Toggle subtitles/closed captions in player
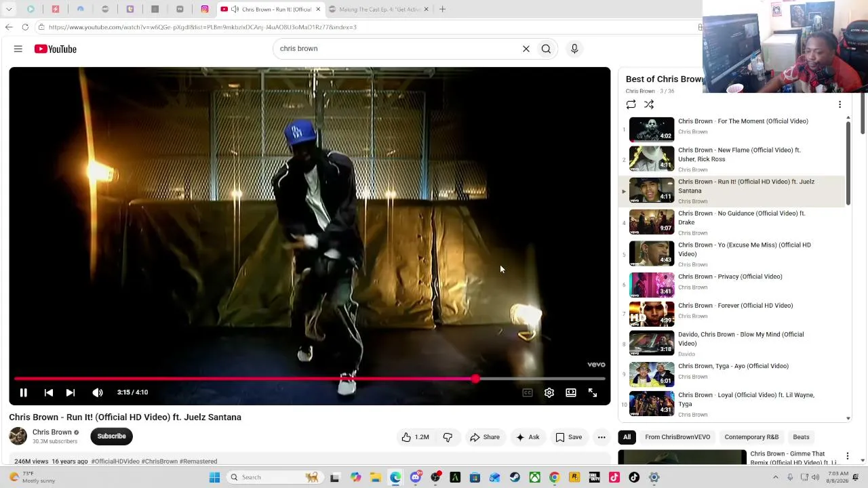 tap(528, 392)
